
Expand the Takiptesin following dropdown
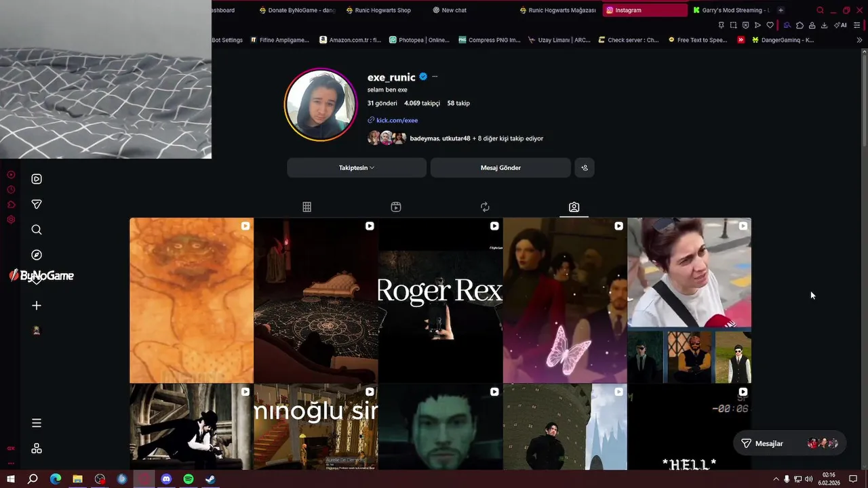point(357,167)
